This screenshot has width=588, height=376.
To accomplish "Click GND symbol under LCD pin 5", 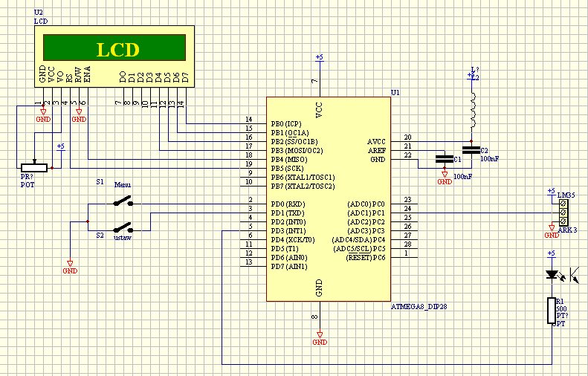I will point(79,115).
